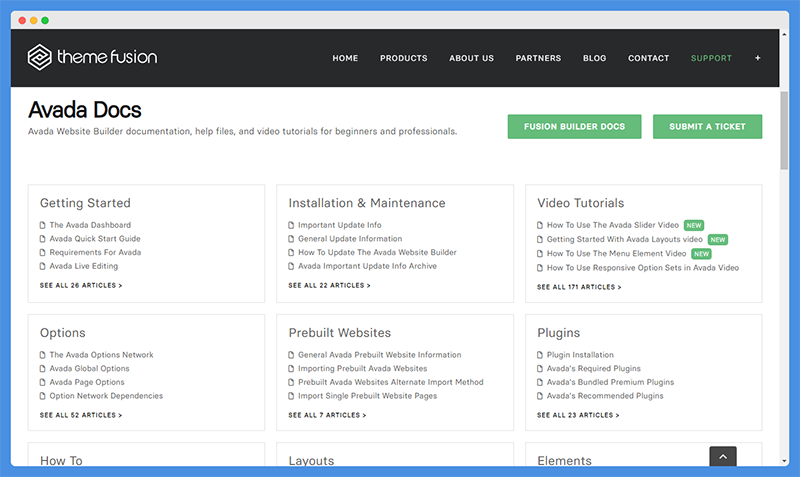Open the plus icon in navigation bar
Viewport: 800px width, 477px height.
tap(758, 58)
